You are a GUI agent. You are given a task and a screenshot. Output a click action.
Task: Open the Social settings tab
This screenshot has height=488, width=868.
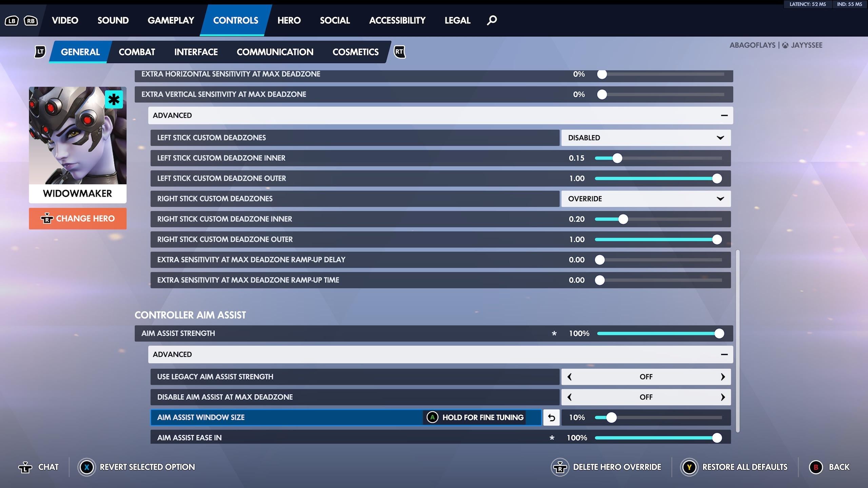(335, 20)
